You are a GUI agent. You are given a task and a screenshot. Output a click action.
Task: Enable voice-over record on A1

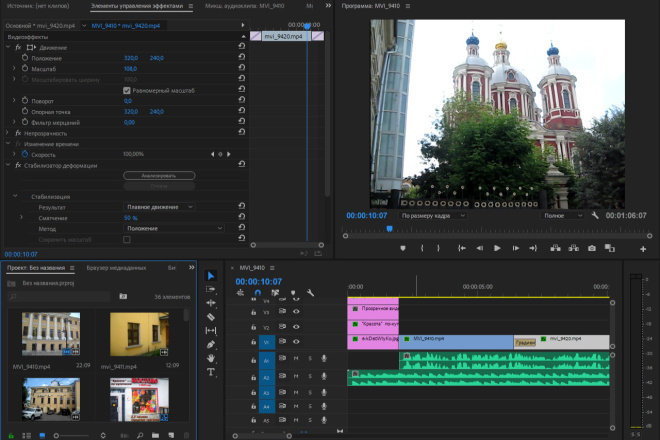tap(324, 358)
